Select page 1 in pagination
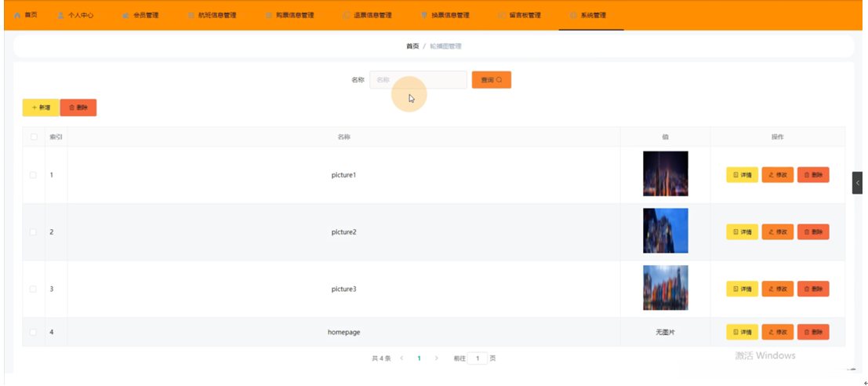This screenshot has width=868, height=386. click(419, 359)
